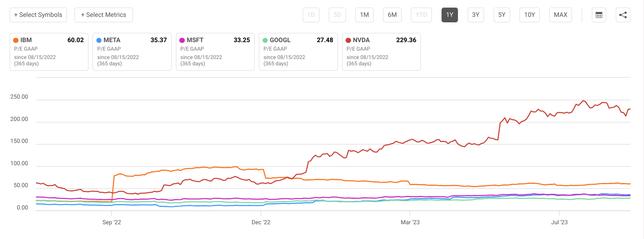Select the META ticker label
The height and width of the screenshot is (239, 644).
(112, 40)
